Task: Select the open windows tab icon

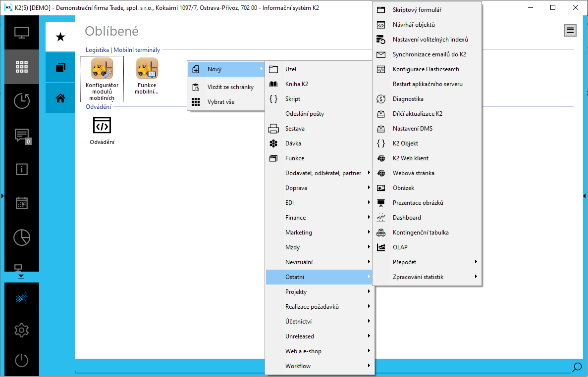Action: click(60, 67)
